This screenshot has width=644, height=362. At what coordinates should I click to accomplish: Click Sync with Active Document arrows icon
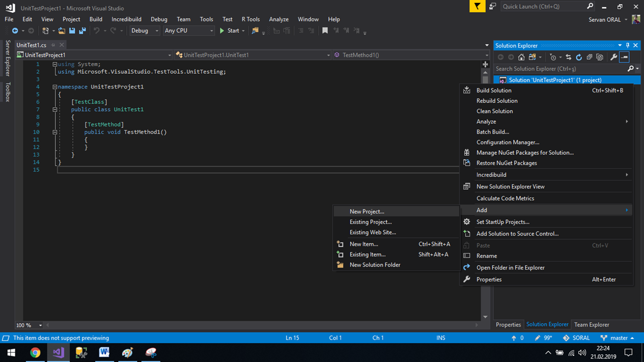568,57
